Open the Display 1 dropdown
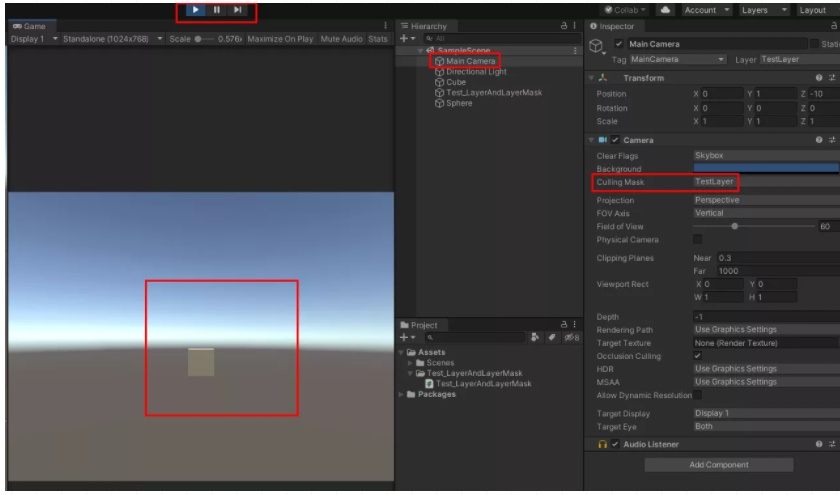The height and width of the screenshot is (495, 840). click(34, 39)
